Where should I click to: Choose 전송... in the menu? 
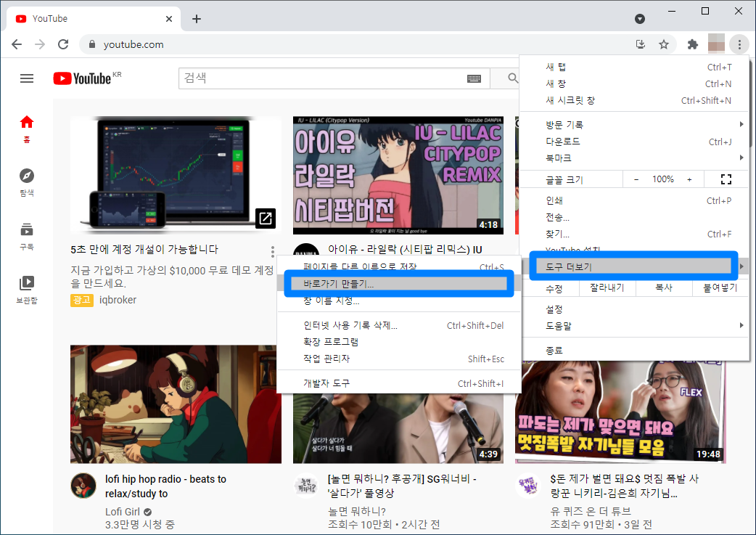[x=636, y=217]
